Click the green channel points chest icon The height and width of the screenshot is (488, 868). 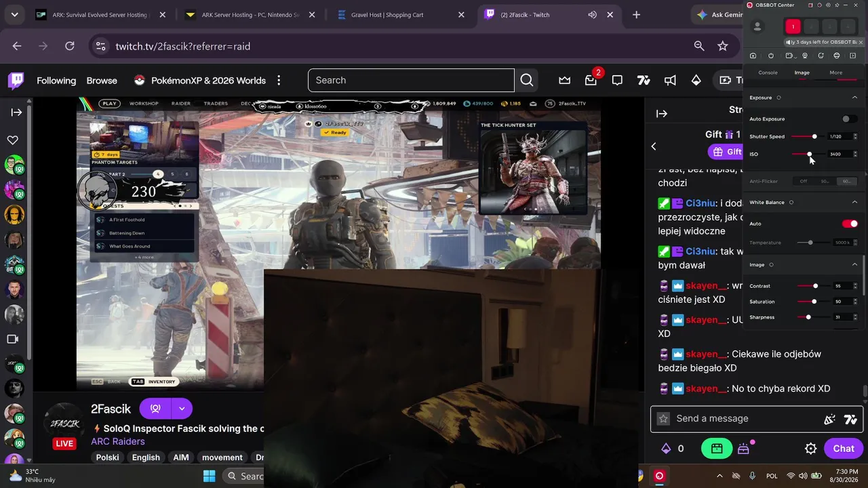[x=717, y=448]
